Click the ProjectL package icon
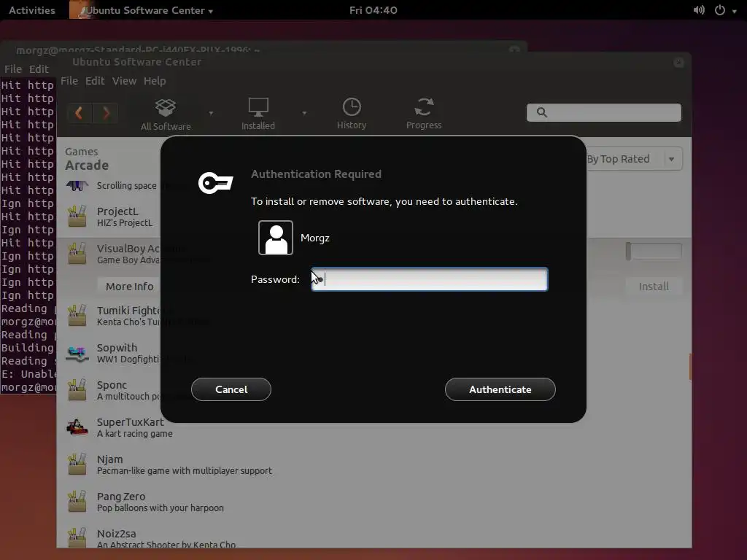The image size is (747, 560). pos(77,216)
